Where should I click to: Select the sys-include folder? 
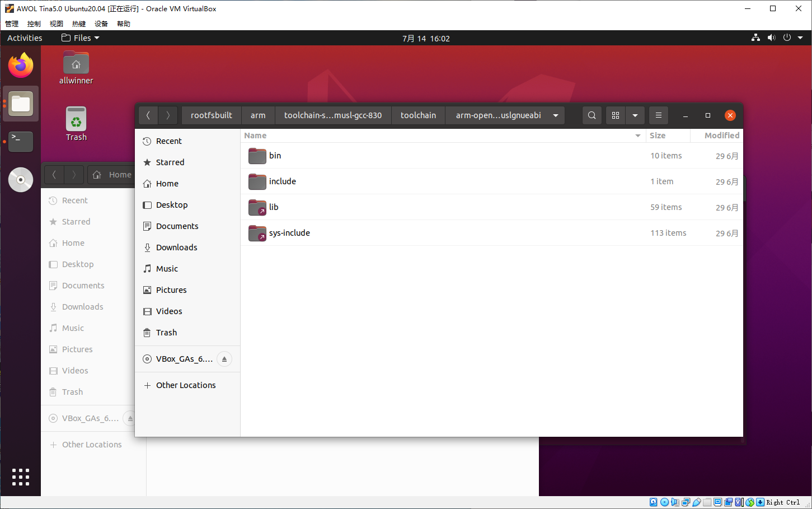coord(289,233)
